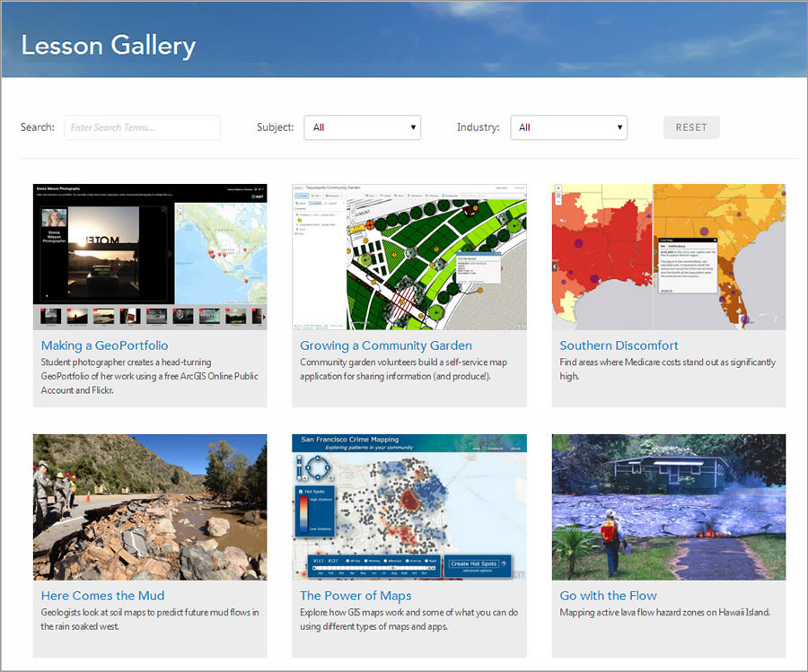Open the Basemap gallery in the Community Garden map
This screenshot has height=672, width=808.
[331, 194]
